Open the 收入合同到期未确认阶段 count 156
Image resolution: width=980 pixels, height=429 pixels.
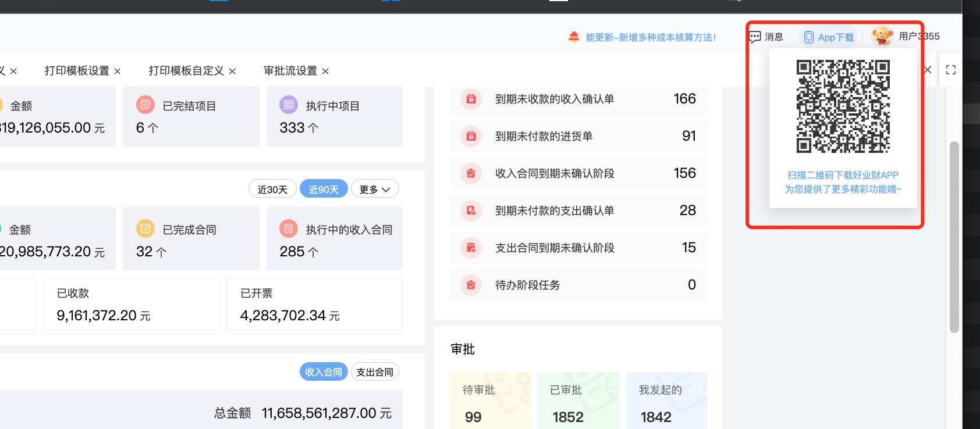685,173
